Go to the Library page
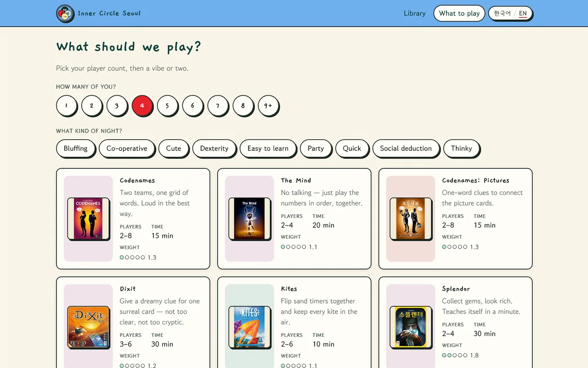The height and width of the screenshot is (368, 588). tap(414, 13)
